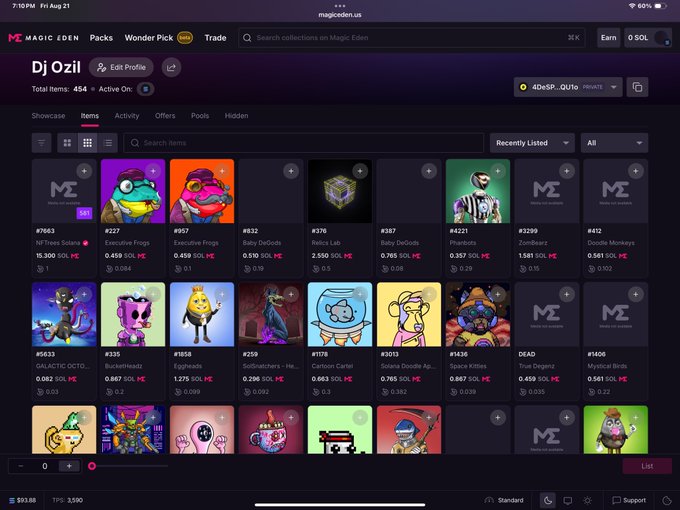Increase selection count with plus
Image resolution: width=680 pixels, height=510 pixels.
[x=69, y=466]
